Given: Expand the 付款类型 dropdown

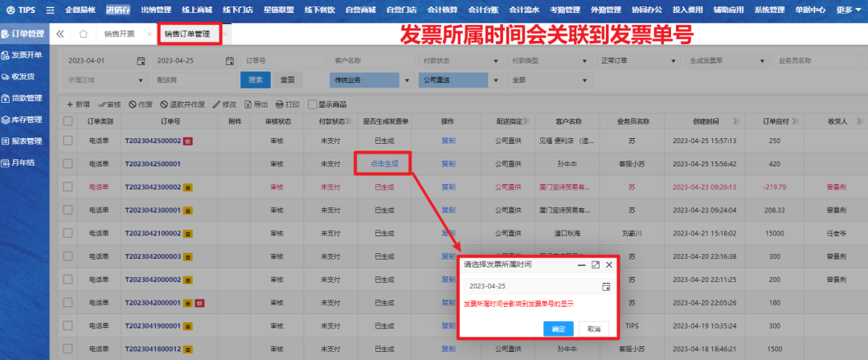Looking at the screenshot, I should [x=584, y=61].
